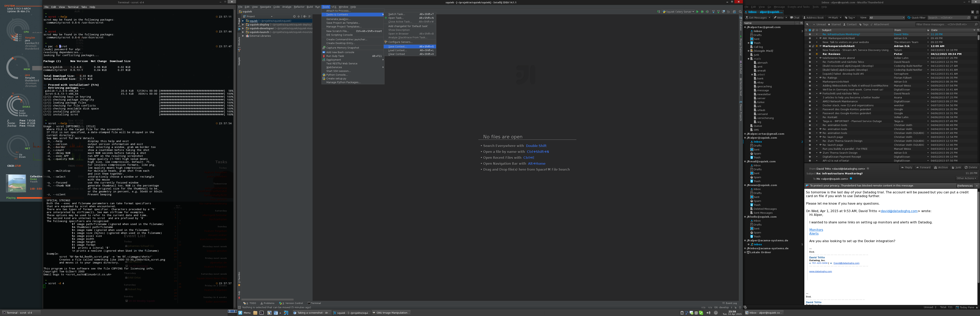Open the View All combo box

887,18
